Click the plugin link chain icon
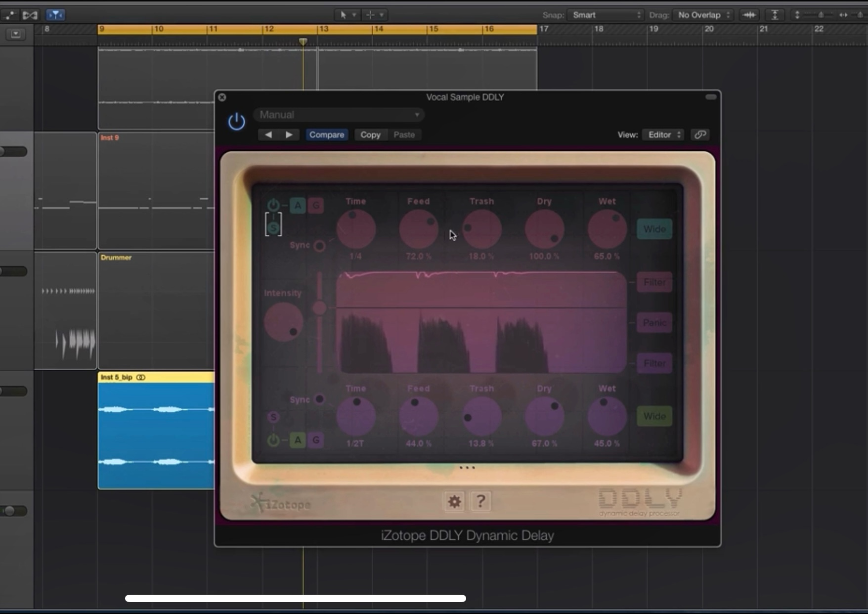Screen dimensions: 868x614 click(700, 134)
